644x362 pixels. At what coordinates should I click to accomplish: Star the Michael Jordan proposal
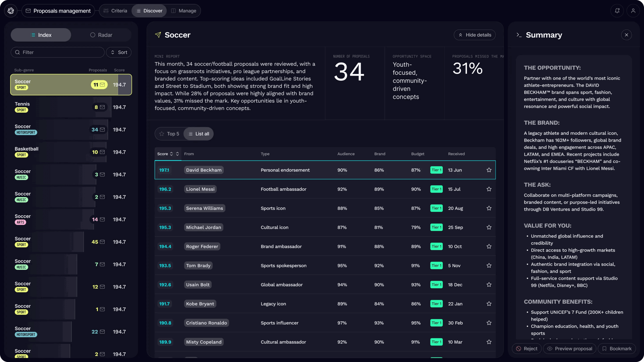point(489,228)
